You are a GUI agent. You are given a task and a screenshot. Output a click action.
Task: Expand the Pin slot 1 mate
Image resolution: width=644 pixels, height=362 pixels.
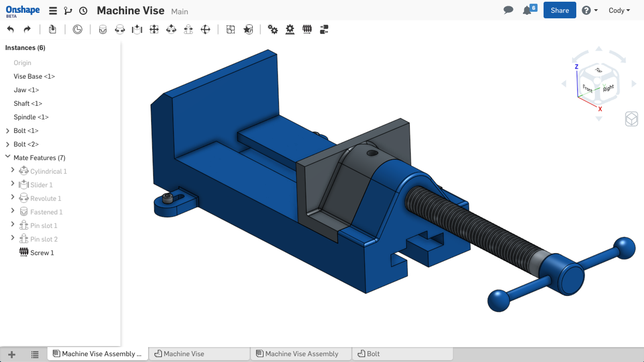12,224
